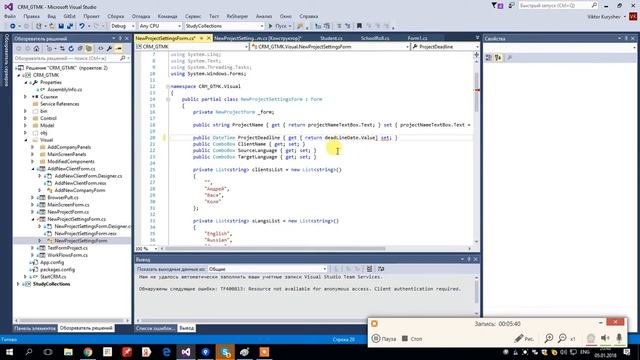Select AddNewClientForm.Designer.cs in tree
Viewport: 640px width, 360px height.
point(88,176)
